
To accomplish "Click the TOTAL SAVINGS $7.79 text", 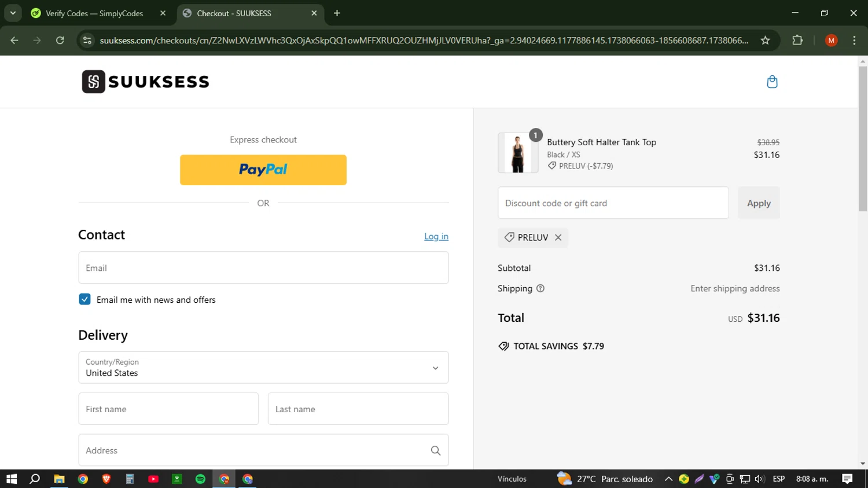I will (558, 346).
